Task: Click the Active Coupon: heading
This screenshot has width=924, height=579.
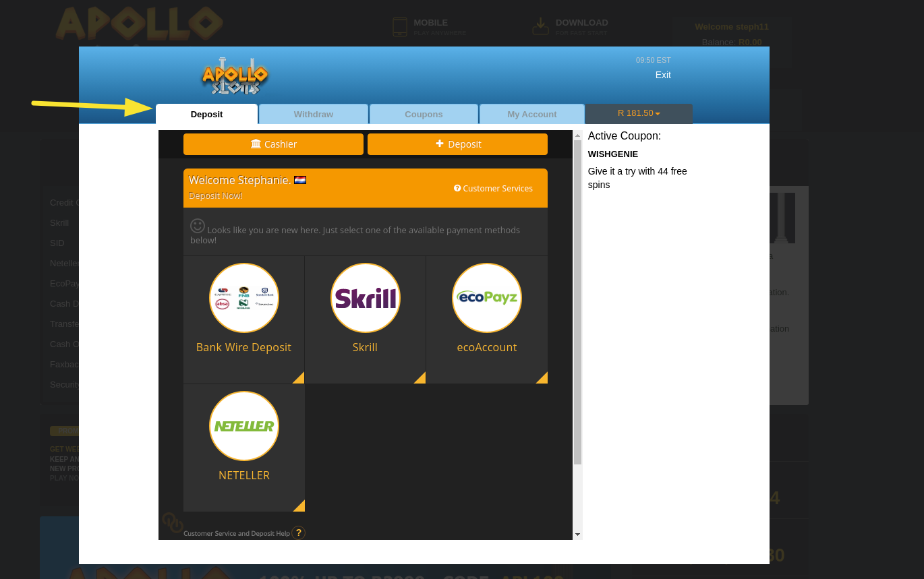Action: pyautogui.click(x=625, y=136)
